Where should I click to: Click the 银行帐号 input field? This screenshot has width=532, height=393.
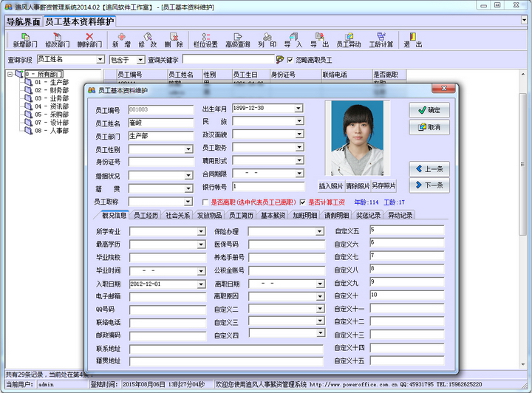(x=268, y=186)
